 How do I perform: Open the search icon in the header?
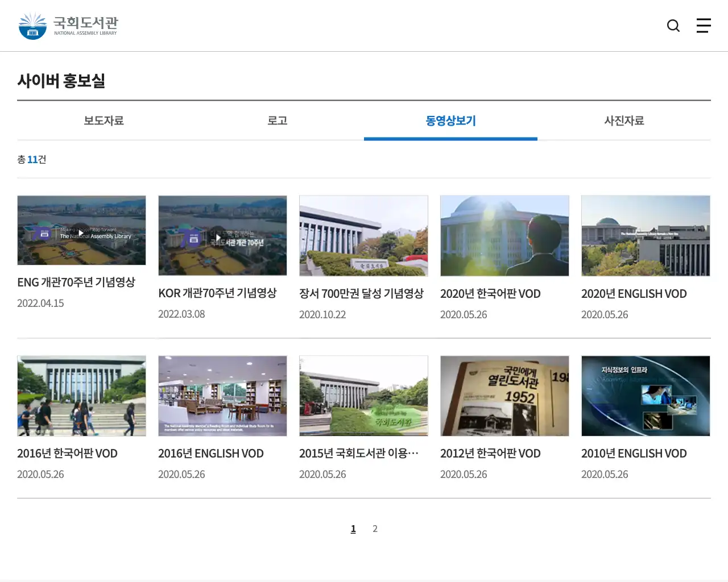tap(673, 26)
